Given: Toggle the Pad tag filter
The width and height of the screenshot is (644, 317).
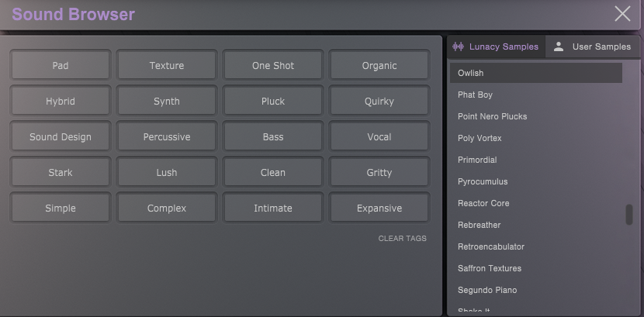Looking at the screenshot, I should pos(61,66).
